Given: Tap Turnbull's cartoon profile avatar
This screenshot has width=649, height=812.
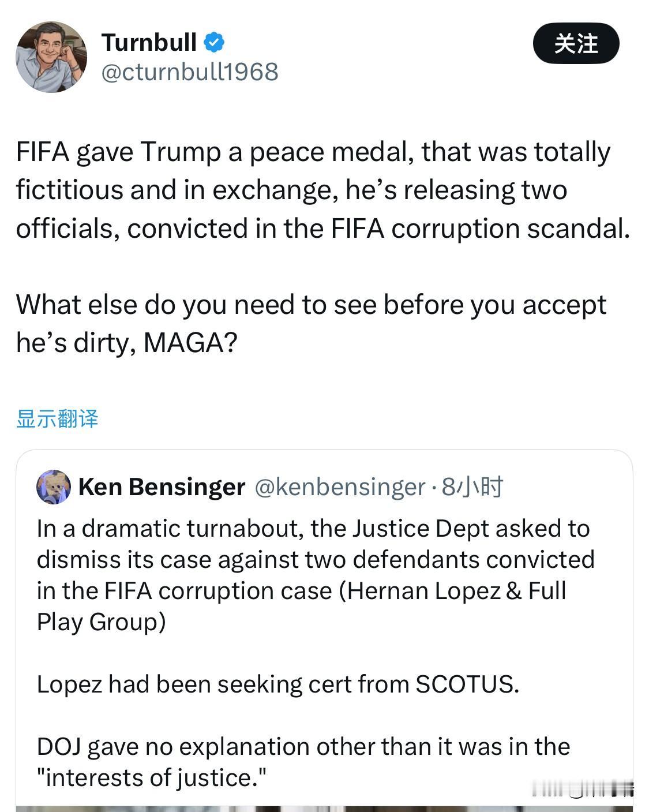Looking at the screenshot, I should pos(51,57).
